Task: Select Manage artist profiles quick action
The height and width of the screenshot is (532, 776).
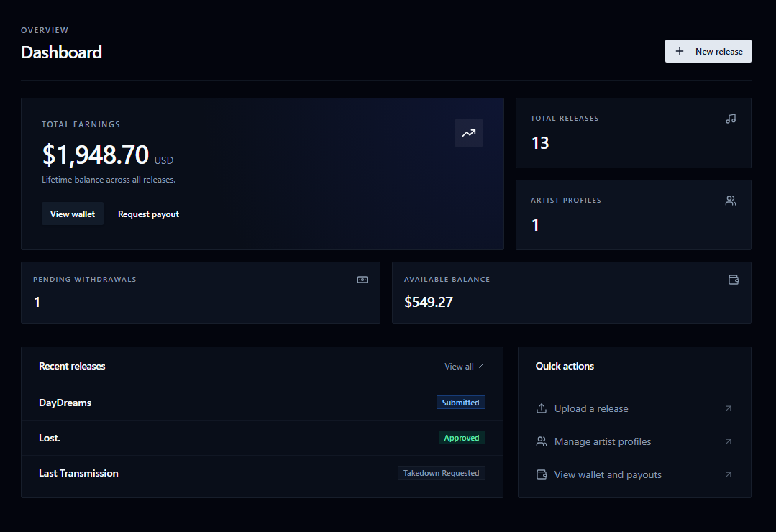Action: pyautogui.click(x=634, y=441)
